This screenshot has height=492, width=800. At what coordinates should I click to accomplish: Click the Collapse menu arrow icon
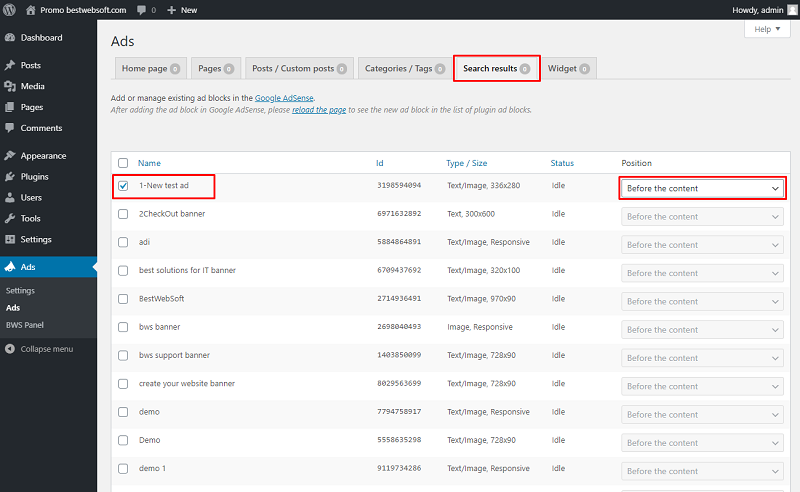[x=10, y=349]
